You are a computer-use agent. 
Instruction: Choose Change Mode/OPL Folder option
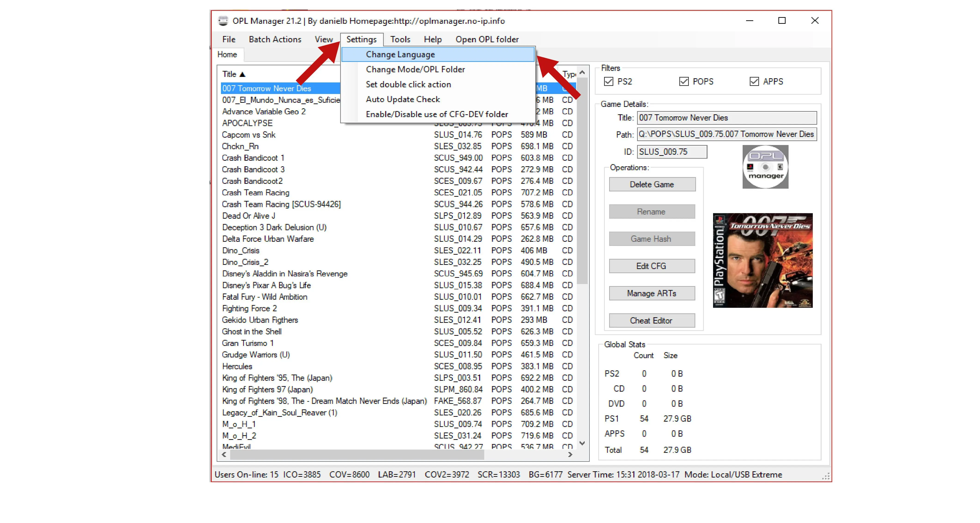coord(438,69)
